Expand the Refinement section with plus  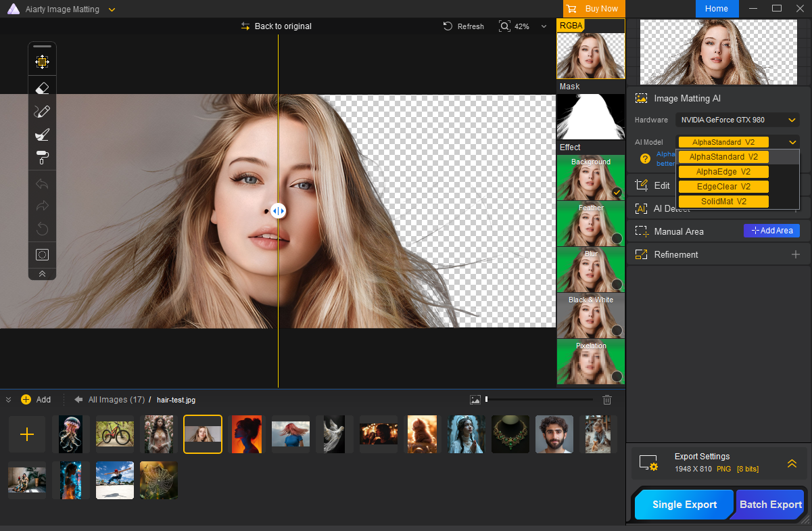point(796,254)
